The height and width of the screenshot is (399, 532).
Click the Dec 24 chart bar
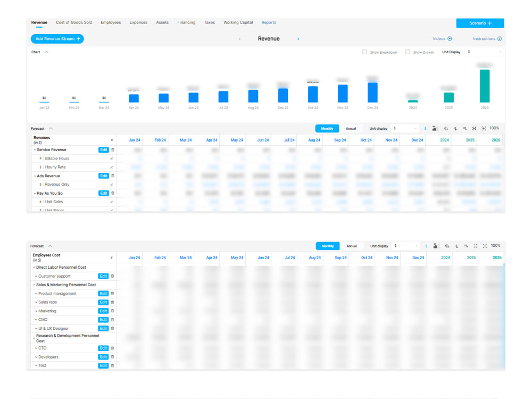(x=372, y=92)
